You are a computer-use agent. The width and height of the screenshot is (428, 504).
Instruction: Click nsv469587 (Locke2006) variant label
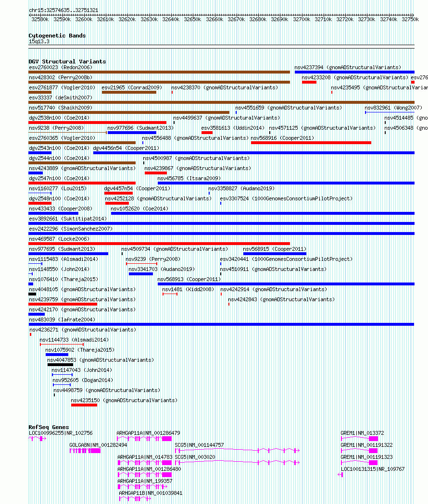(x=59, y=239)
